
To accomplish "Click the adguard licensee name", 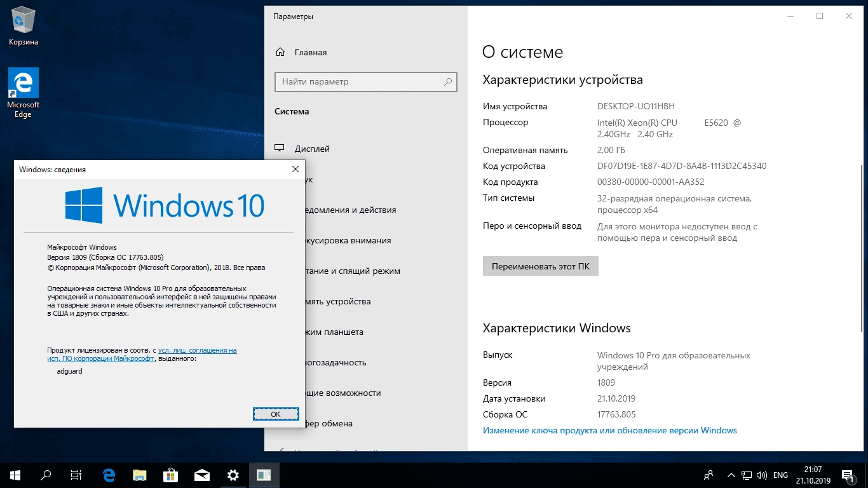I will 70,371.
